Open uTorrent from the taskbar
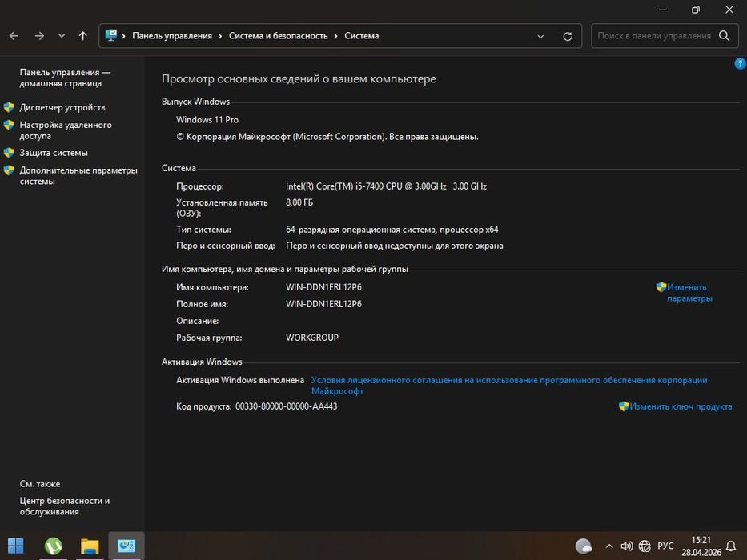Viewport: 747px width, 560px height. [x=54, y=546]
